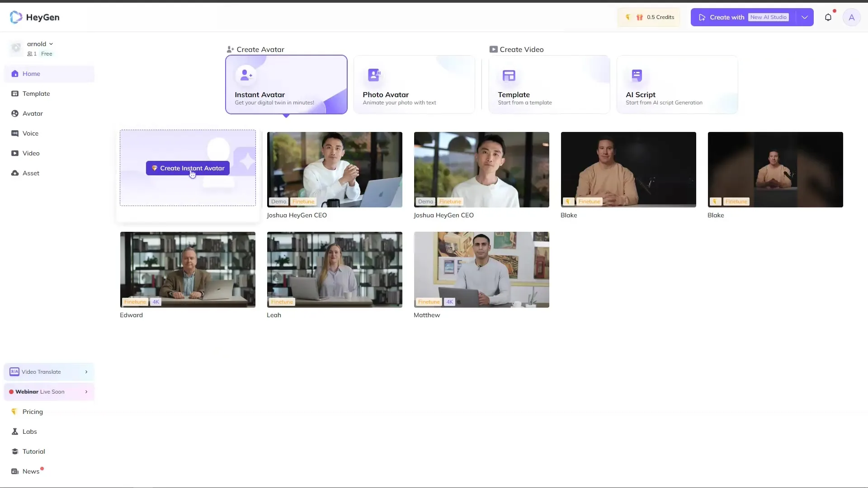
Task: Select the Voice menu item
Action: (30, 133)
